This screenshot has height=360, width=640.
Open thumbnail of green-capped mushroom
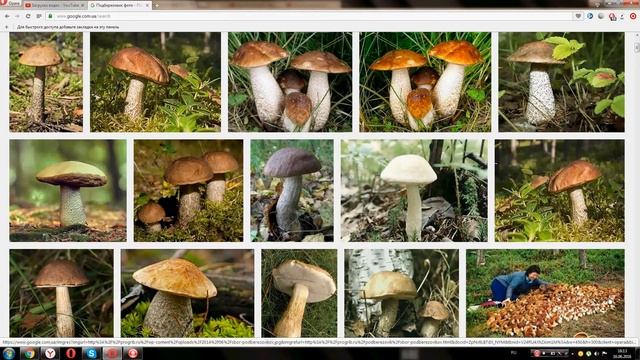[68, 191]
